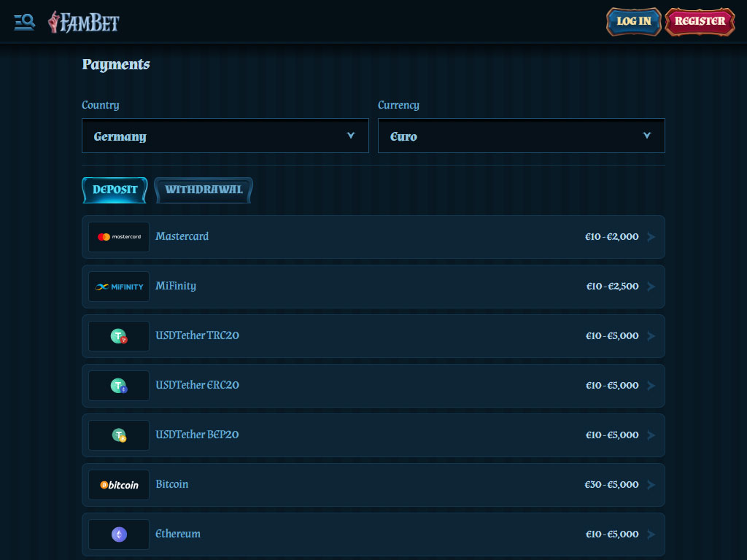Image resolution: width=747 pixels, height=560 pixels.
Task: Click the Country field label
Action: pyautogui.click(x=101, y=105)
